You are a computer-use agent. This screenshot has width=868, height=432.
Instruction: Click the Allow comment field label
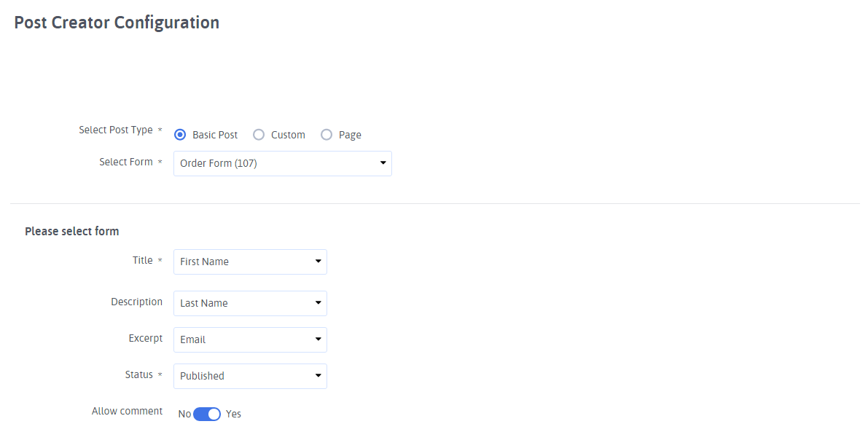tap(128, 411)
